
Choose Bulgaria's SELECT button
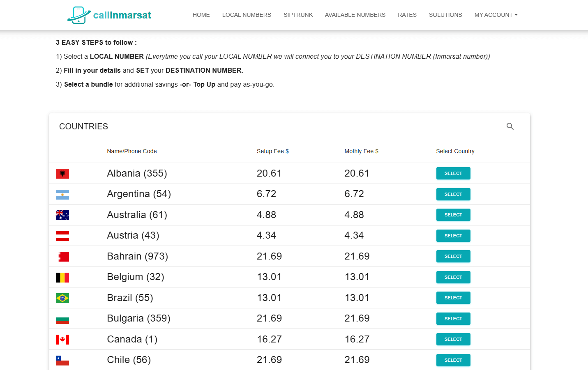[453, 319]
